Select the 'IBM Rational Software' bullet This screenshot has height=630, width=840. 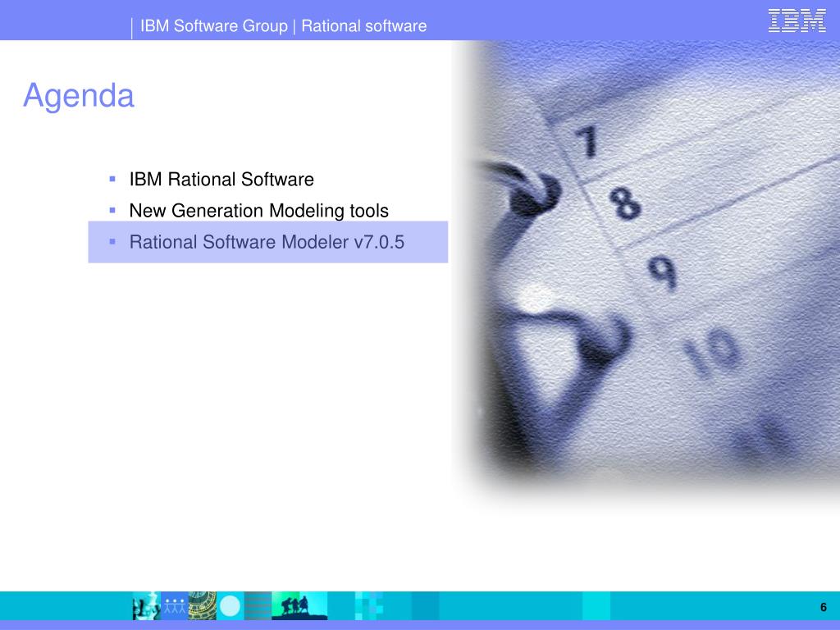click(x=221, y=179)
